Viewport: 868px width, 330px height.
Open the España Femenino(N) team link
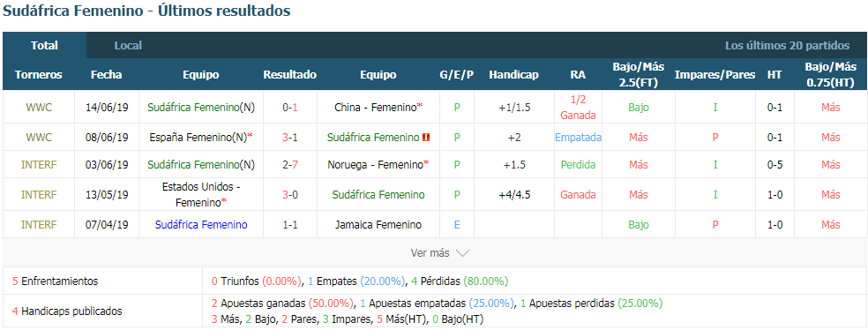click(x=198, y=138)
